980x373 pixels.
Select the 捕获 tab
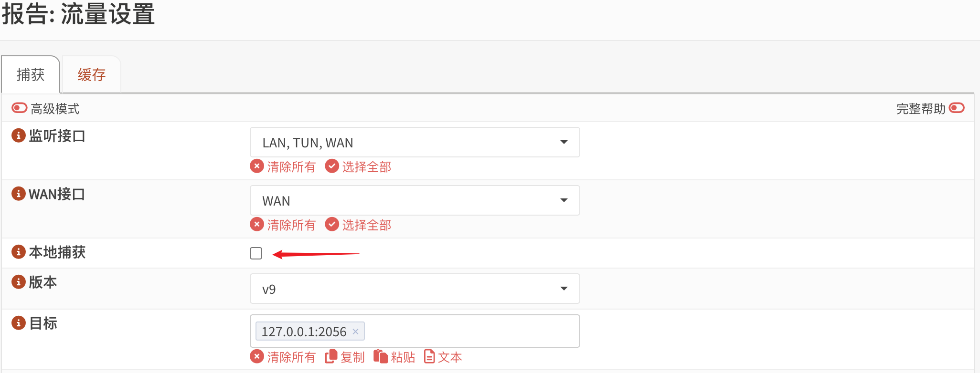[x=31, y=75]
